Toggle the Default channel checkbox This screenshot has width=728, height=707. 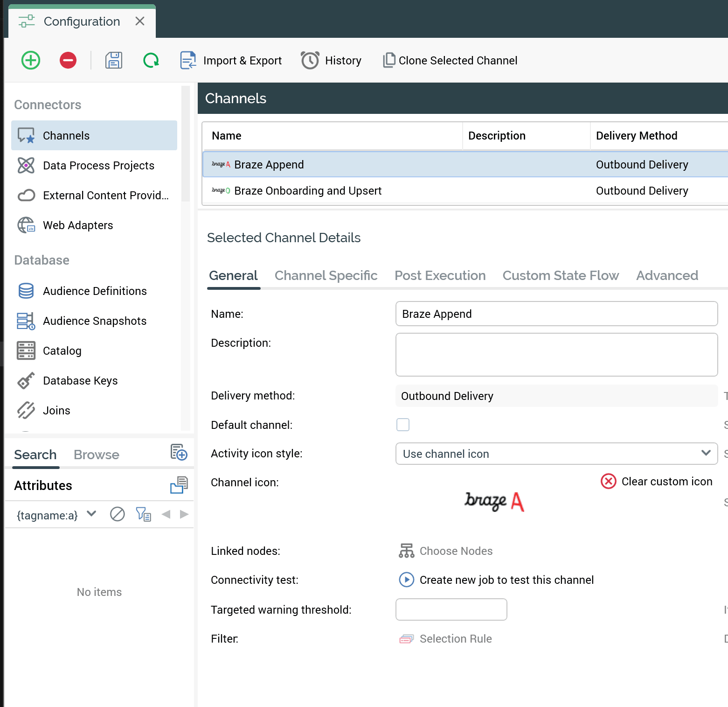(403, 425)
